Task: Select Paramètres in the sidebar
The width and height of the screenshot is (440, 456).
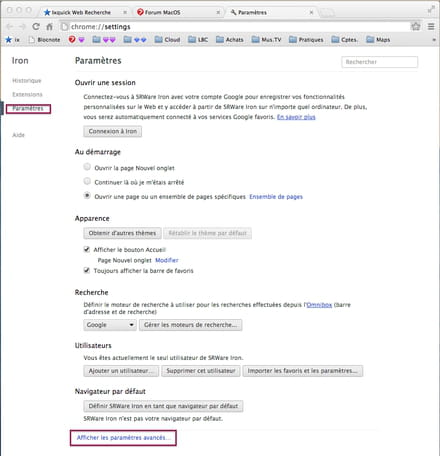Action: [28, 108]
